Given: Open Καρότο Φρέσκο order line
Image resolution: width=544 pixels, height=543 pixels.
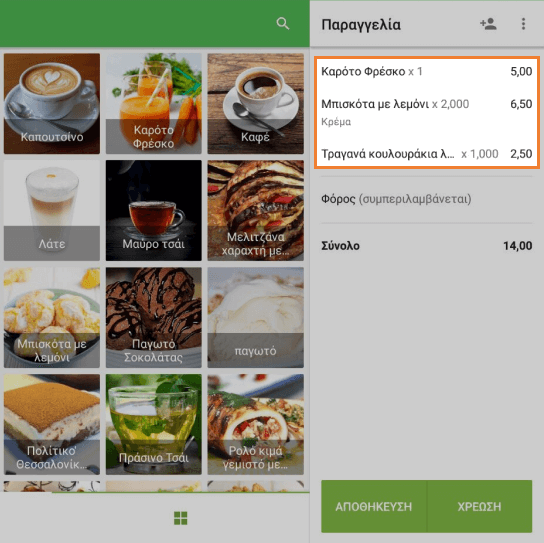Looking at the screenshot, I should [x=426, y=71].
